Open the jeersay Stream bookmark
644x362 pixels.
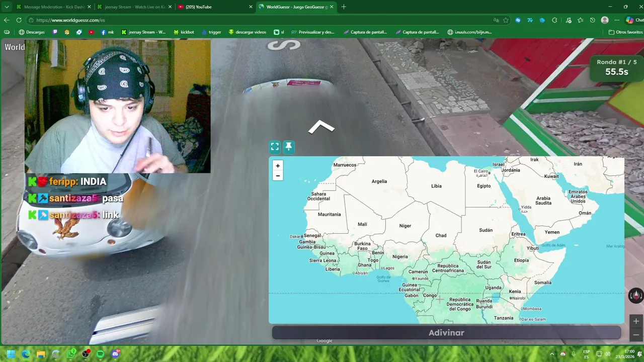point(143,32)
